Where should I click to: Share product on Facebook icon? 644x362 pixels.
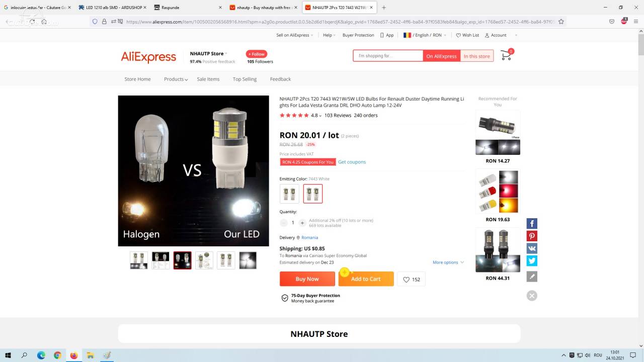pyautogui.click(x=532, y=224)
